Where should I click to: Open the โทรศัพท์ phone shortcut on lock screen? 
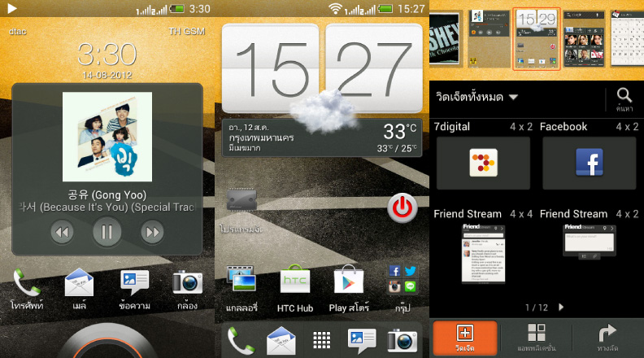point(27,289)
